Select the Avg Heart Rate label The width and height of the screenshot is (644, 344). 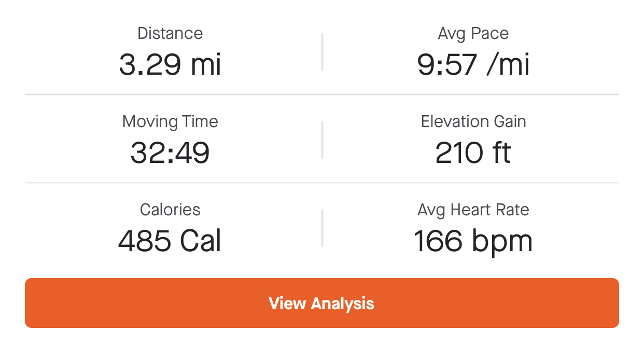(x=473, y=210)
